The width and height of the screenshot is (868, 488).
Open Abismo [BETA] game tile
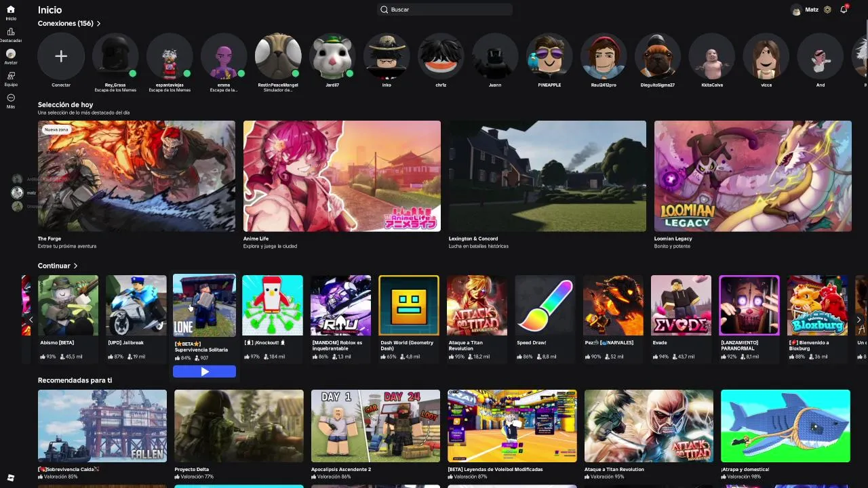coord(68,305)
